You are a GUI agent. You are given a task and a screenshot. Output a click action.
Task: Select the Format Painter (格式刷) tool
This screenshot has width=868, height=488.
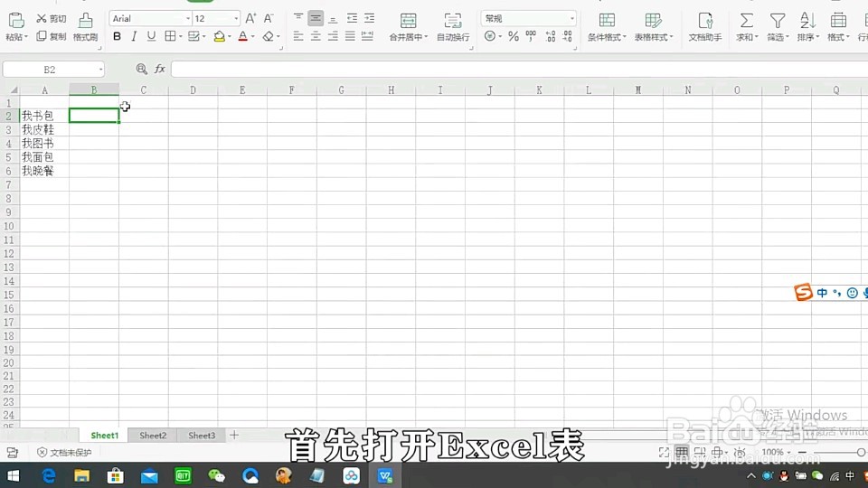coord(85,26)
